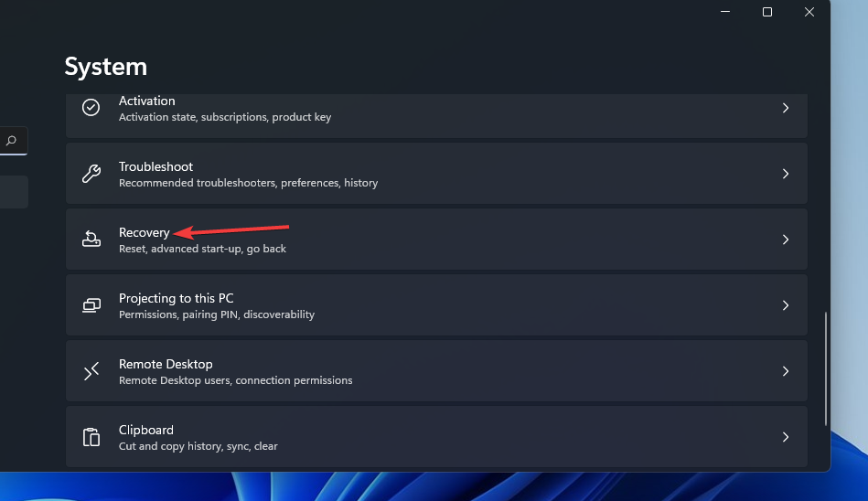Open the Recovery settings label
This screenshot has width=868, height=501.
point(144,233)
